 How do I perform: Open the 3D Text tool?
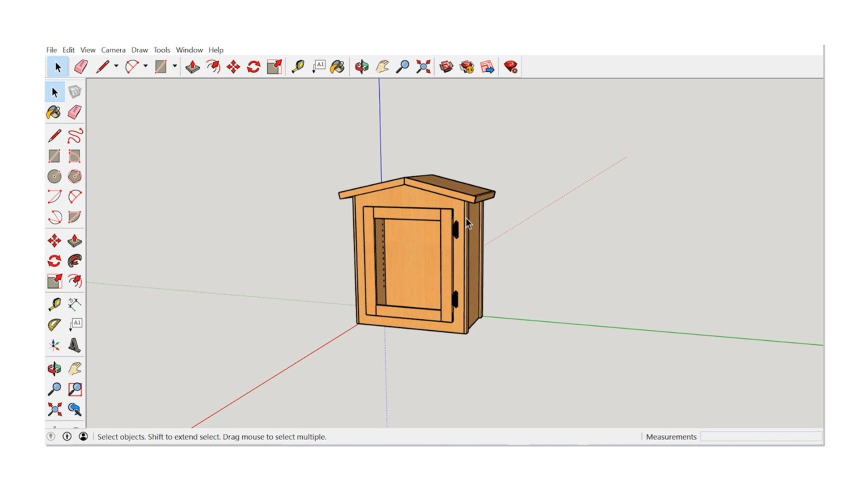click(75, 346)
